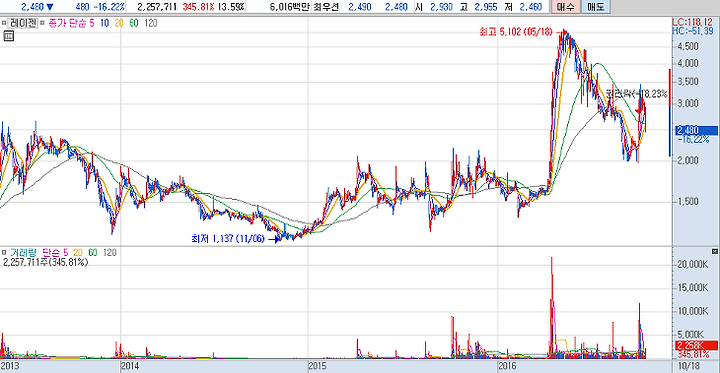Select the price 5-day moving average label
Screen dimensions: 720x373
(91, 23)
